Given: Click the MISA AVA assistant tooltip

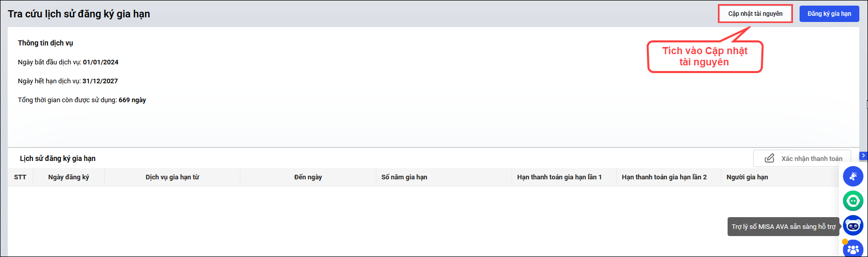Looking at the screenshot, I should (783, 226).
